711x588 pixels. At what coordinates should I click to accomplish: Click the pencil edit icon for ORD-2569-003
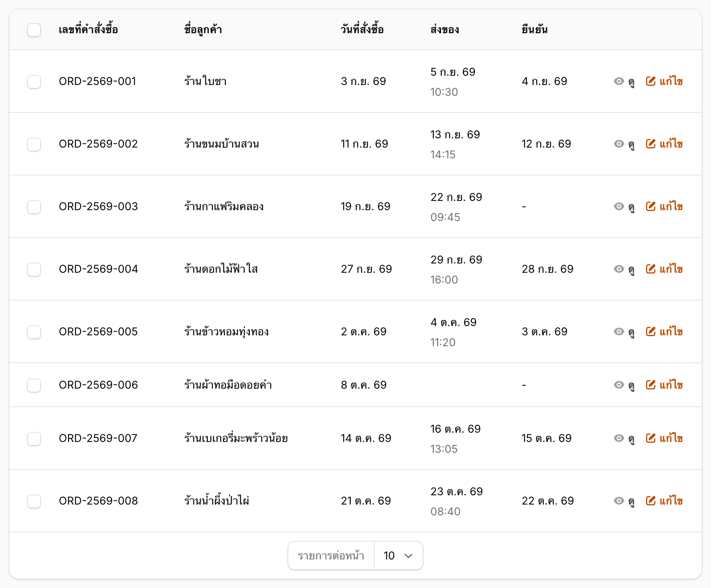(x=651, y=206)
